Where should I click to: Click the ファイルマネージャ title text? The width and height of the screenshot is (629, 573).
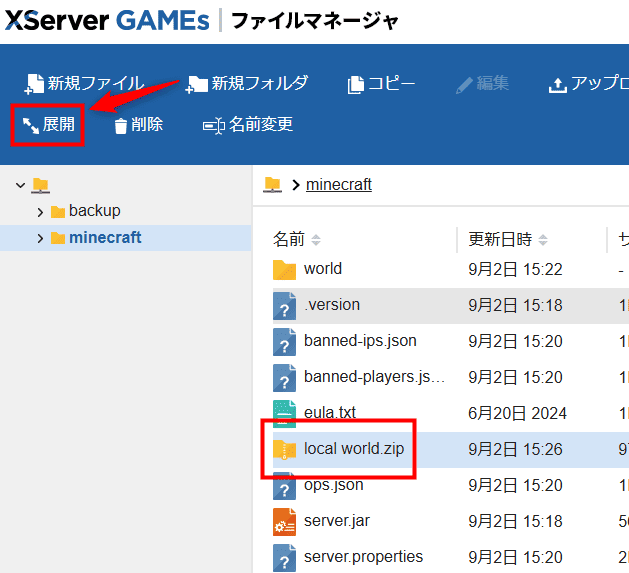tap(315, 21)
